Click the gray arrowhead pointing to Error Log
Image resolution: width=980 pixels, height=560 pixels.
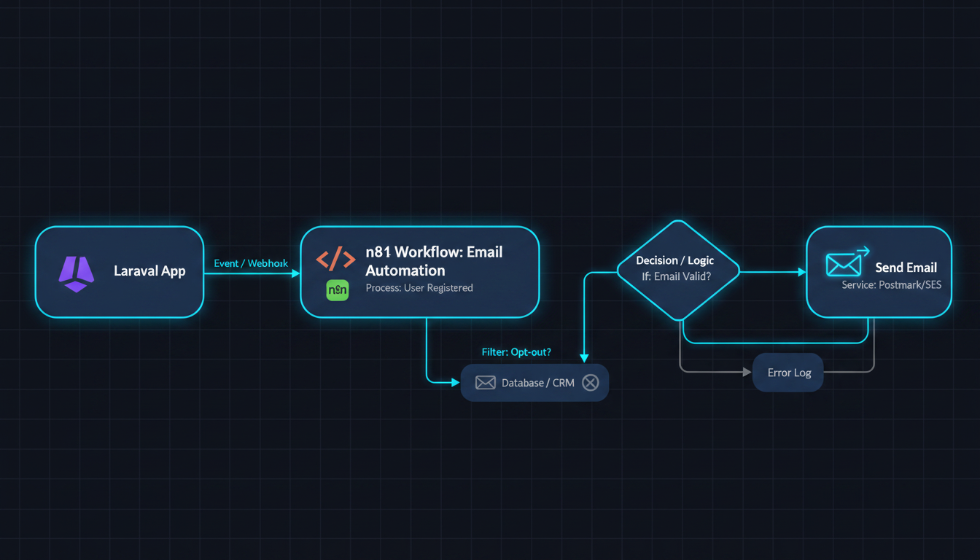pyautogui.click(x=747, y=372)
